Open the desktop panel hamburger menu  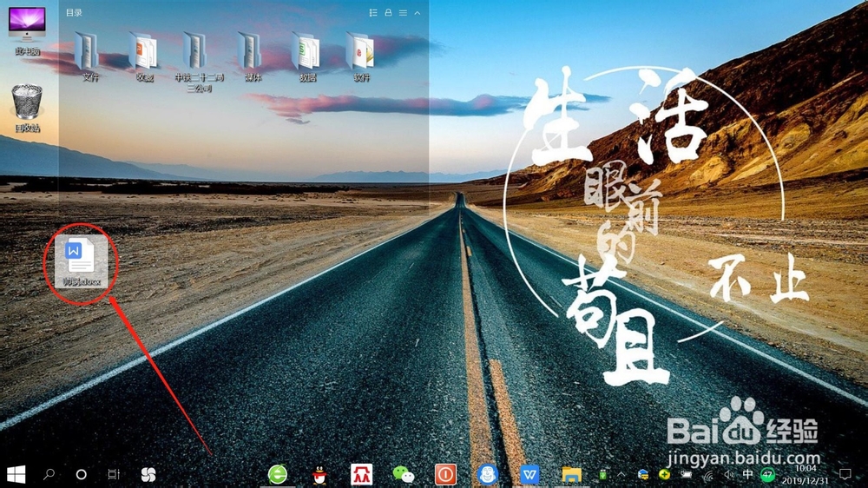(x=403, y=13)
